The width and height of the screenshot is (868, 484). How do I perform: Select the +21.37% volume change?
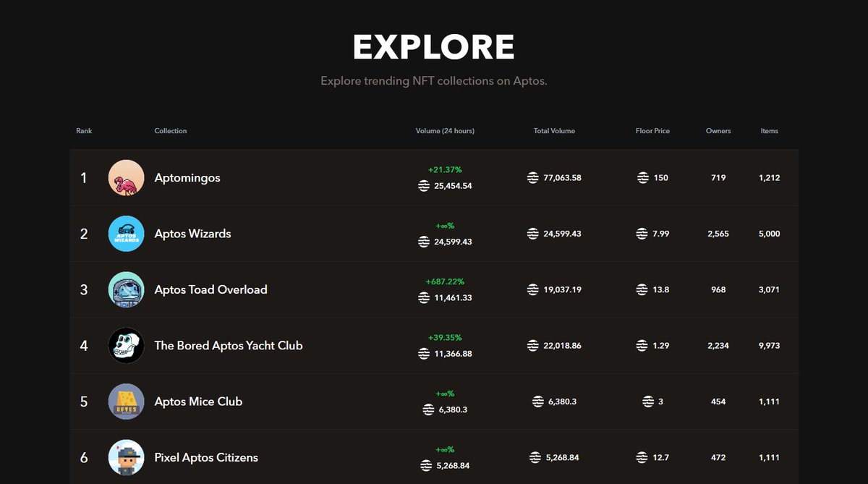445,169
